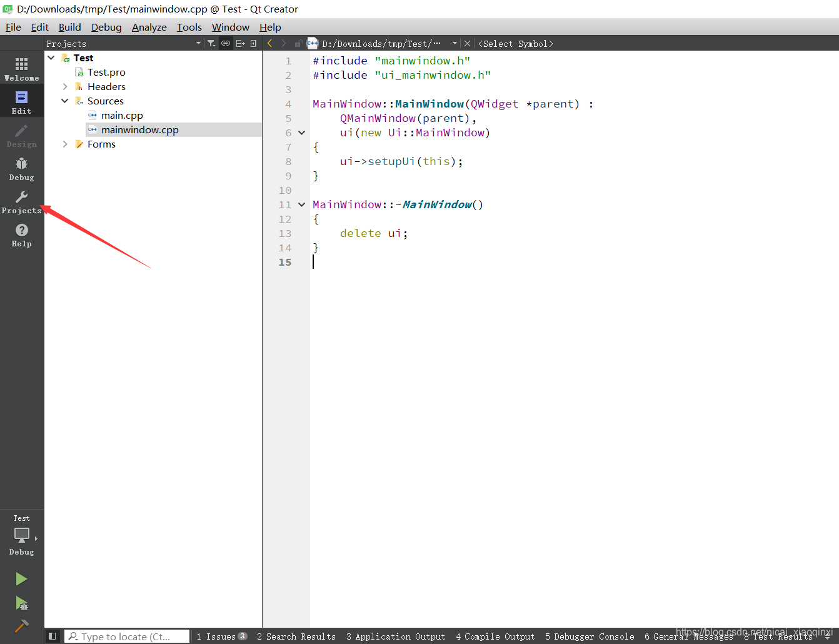
Task: Click the Qt Creator title bar icon
Action: tap(8, 9)
